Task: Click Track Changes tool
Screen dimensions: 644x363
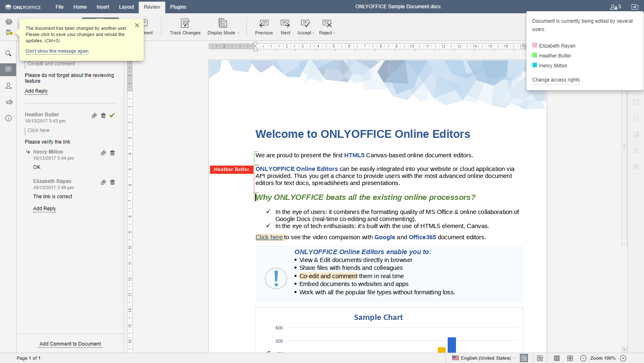Action: click(x=185, y=27)
